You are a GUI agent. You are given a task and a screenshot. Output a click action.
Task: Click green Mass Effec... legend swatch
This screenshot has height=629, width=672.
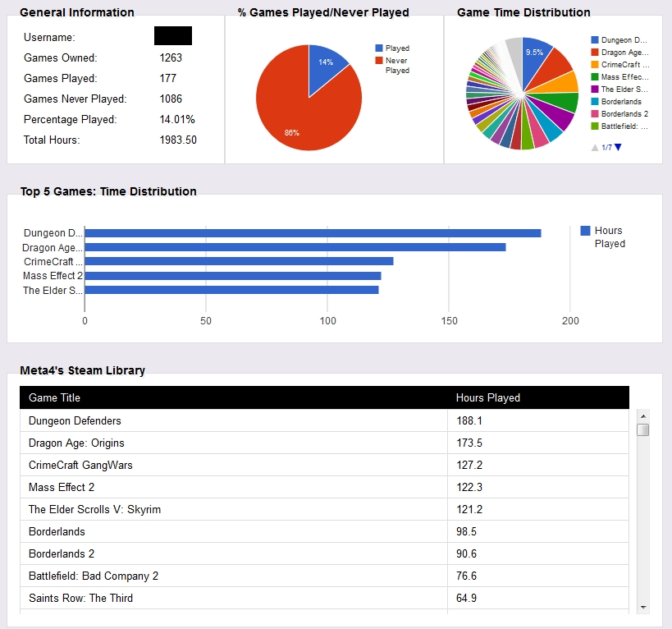click(595, 76)
